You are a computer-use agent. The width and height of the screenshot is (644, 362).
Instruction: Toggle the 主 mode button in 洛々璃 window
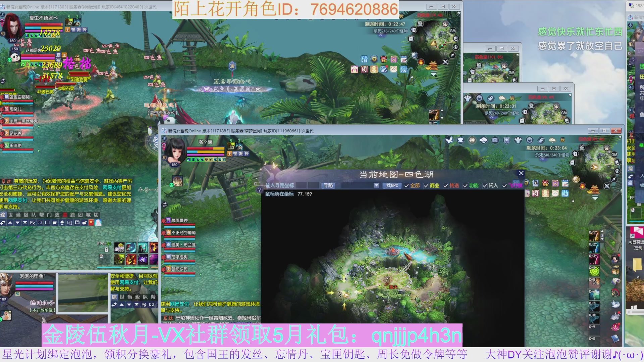(229, 154)
